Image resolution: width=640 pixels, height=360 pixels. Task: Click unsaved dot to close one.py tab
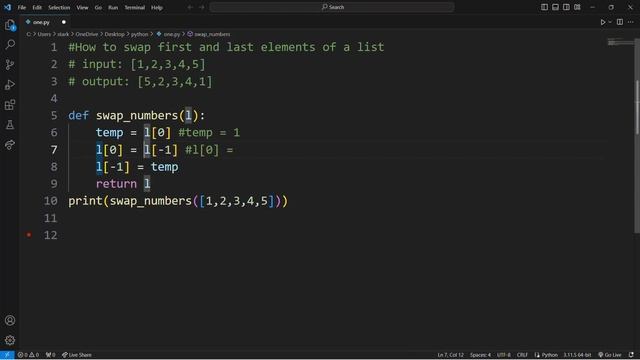(x=64, y=22)
